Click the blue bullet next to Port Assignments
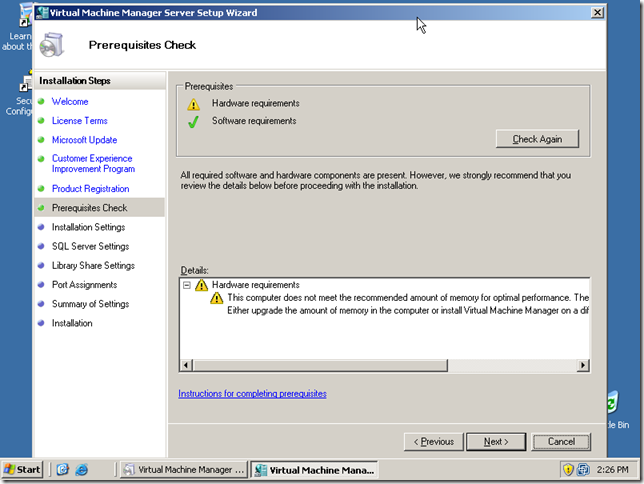This screenshot has height=484, width=644. click(41, 285)
